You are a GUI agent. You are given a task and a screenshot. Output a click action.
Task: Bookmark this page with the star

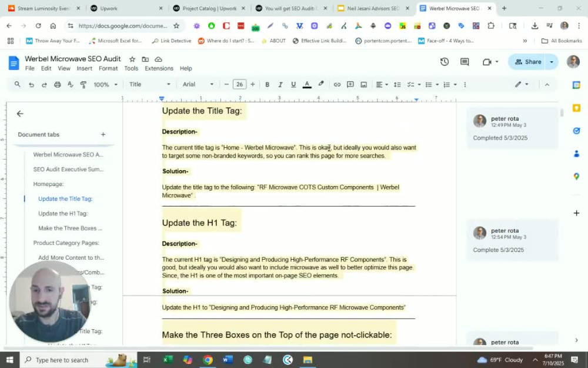point(176,26)
